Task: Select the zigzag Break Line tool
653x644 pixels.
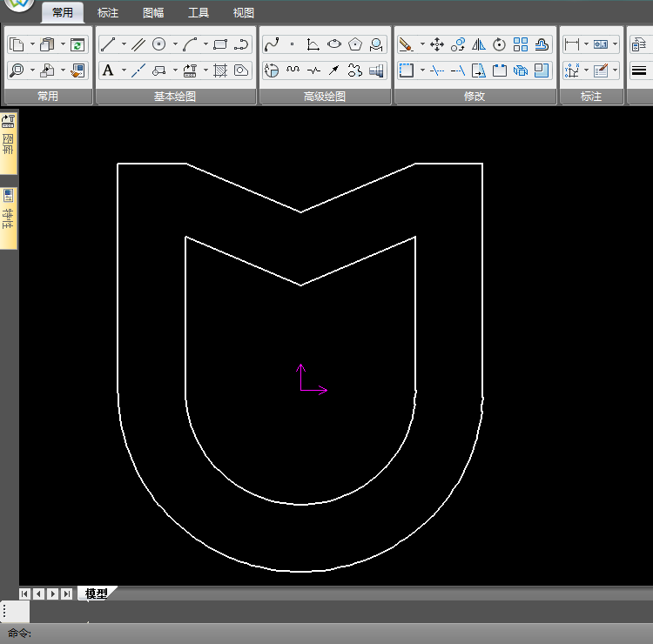Action: click(313, 70)
